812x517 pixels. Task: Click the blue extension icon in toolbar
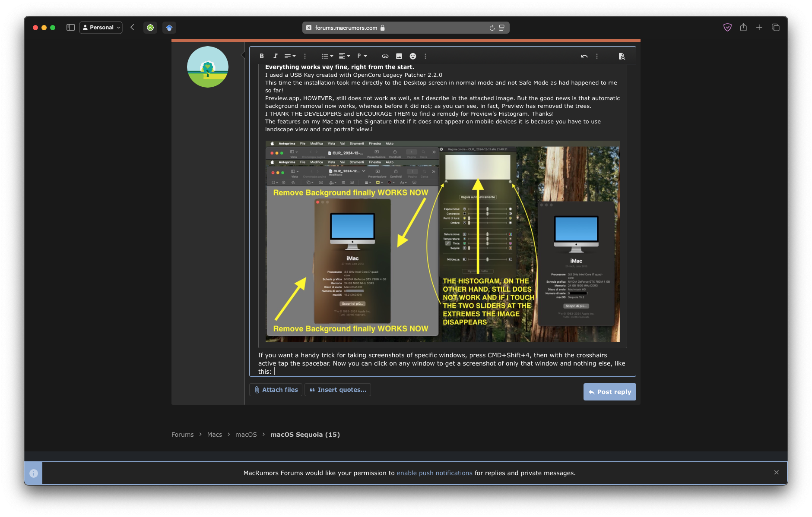click(x=169, y=28)
